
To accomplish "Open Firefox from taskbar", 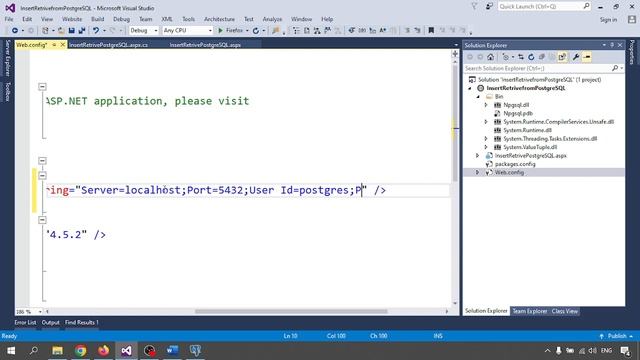I will [x=103, y=351].
